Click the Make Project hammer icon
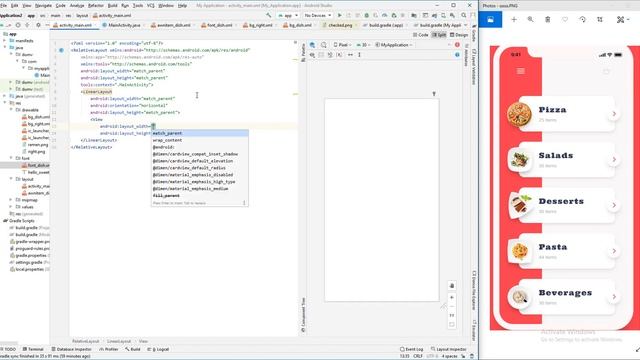Viewport: 640px width, 360px height. click(x=269, y=16)
